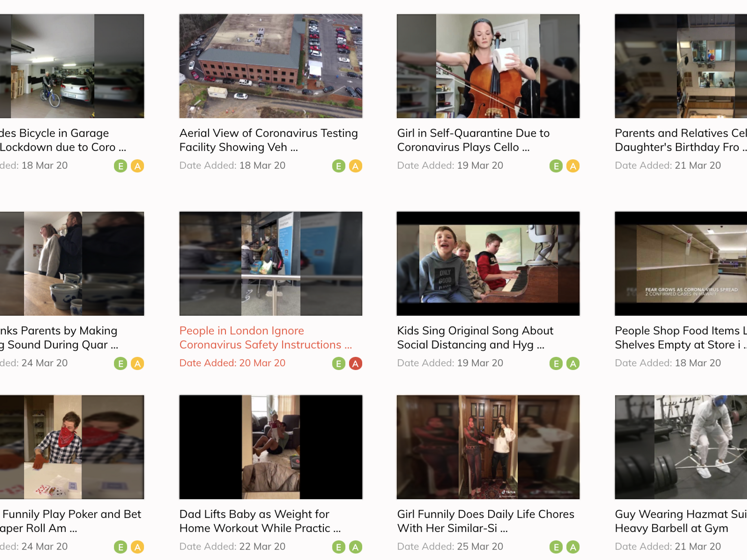
Task: Click orange A badge on Aerial View Testing Facility card
Action: coord(356,166)
